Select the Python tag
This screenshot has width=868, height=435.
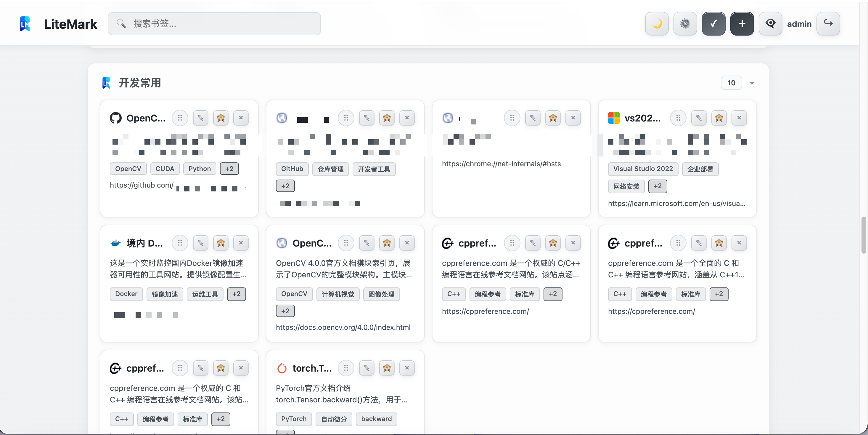tap(200, 169)
